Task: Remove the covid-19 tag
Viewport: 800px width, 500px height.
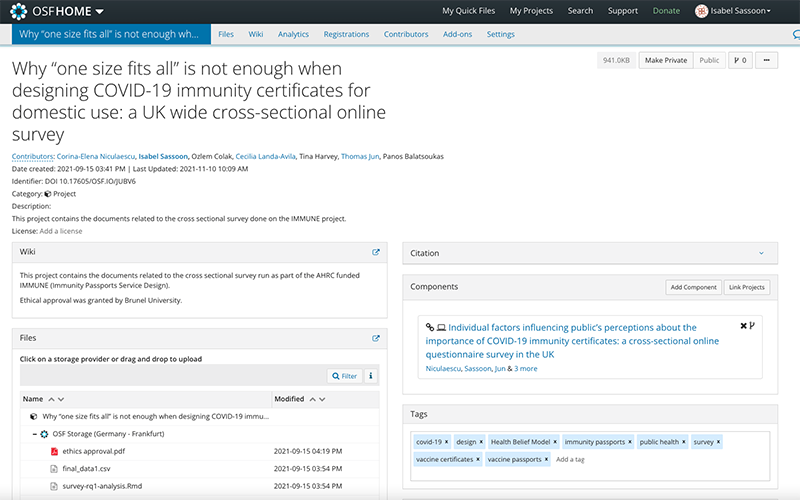Action: coord(446,442)
